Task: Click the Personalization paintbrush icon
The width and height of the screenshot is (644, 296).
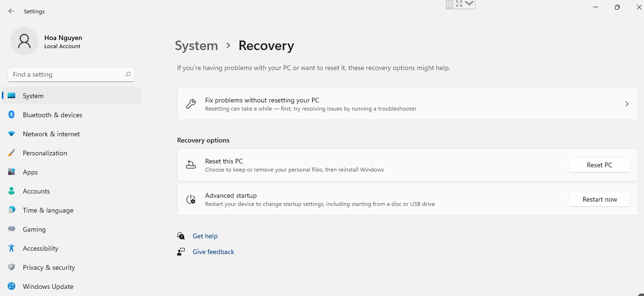Action: 11,153
